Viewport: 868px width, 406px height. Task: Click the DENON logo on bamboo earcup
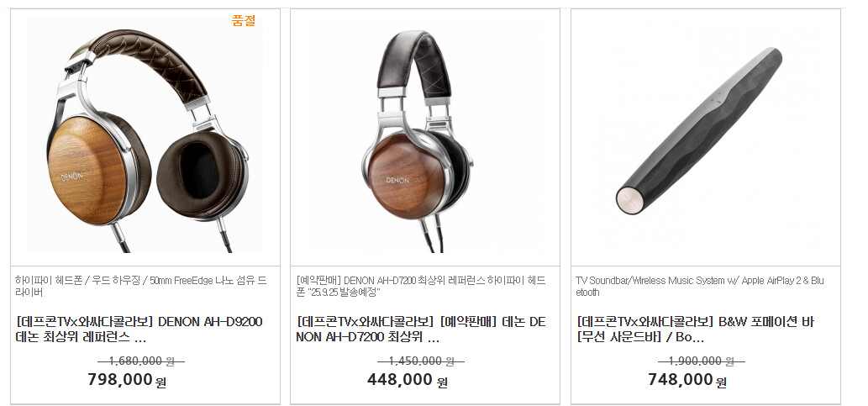[x=72, y=177]
